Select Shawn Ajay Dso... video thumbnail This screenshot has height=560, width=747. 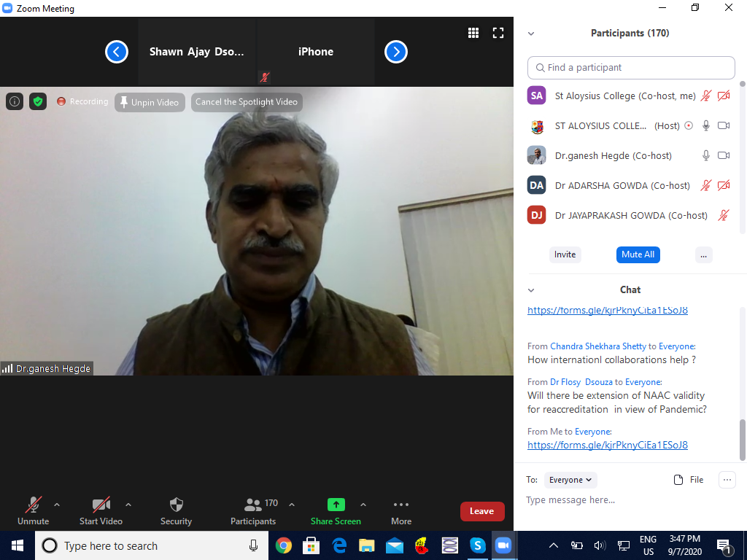pos(197,52)
